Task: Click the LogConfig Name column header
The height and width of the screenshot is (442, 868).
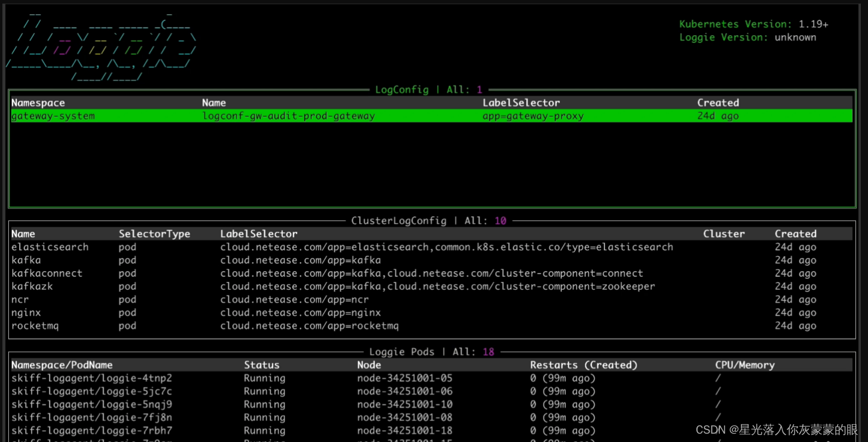Action: click(x=214, y=103)
